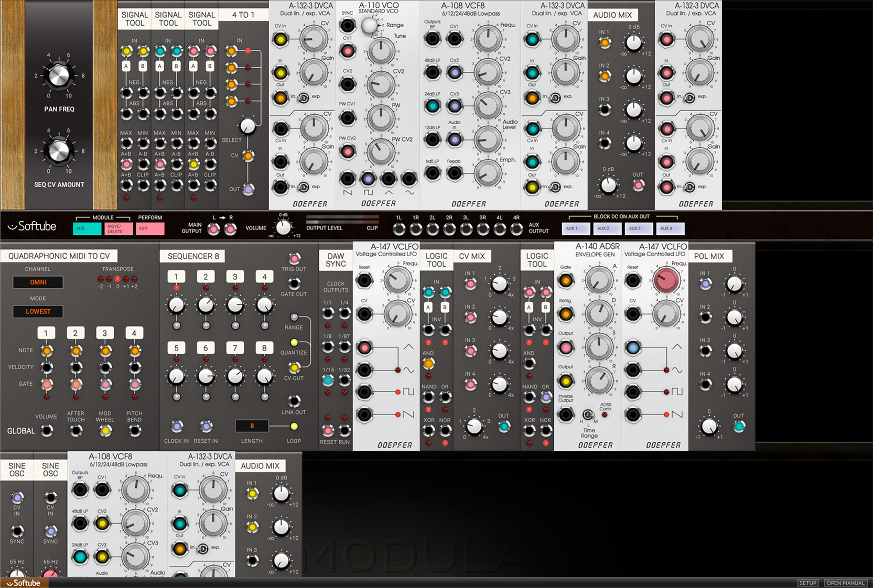Toggle Sequencer 8 LOOP switch
This screenshot has width=873, height=588.
[294, 427]
